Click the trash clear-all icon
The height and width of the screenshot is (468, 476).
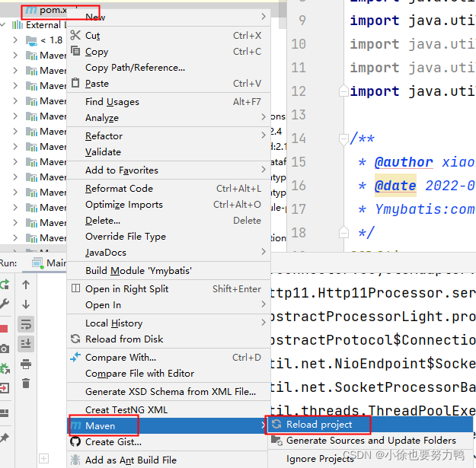(x=26, y=383)
